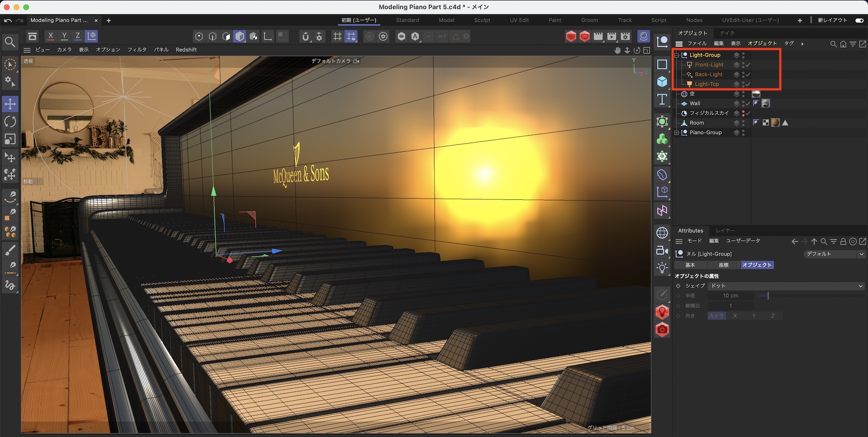Open the シェイプ dropdown set to ドット
The image size is (868, 437).
tap(786, 286)
